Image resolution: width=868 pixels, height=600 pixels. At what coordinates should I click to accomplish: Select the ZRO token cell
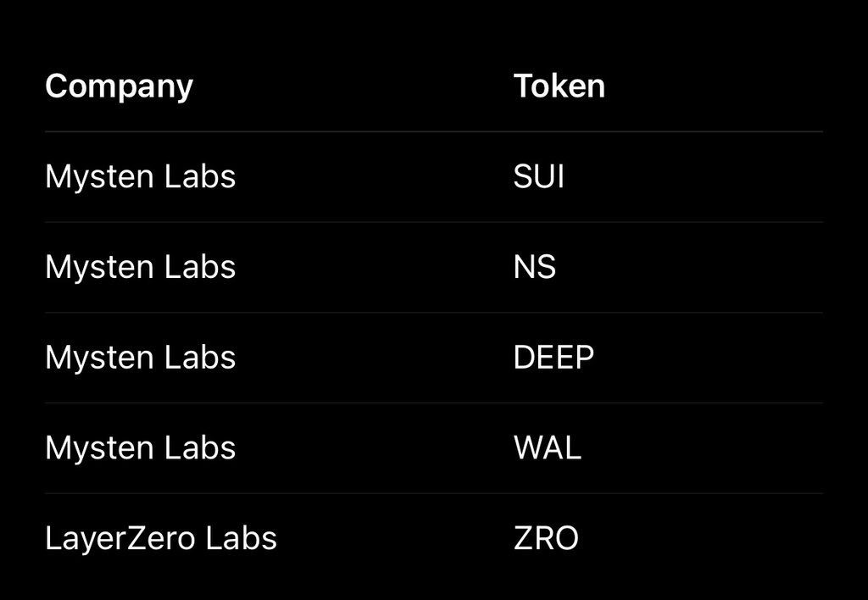pos(546,538)
